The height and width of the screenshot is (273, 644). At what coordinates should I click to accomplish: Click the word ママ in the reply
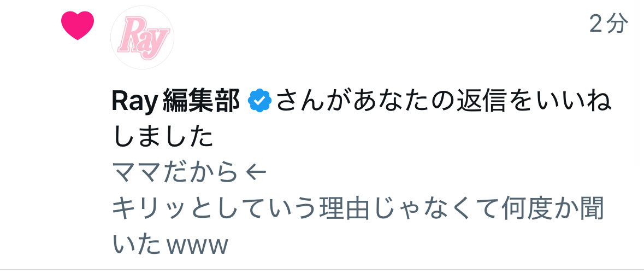pos(136,172)
